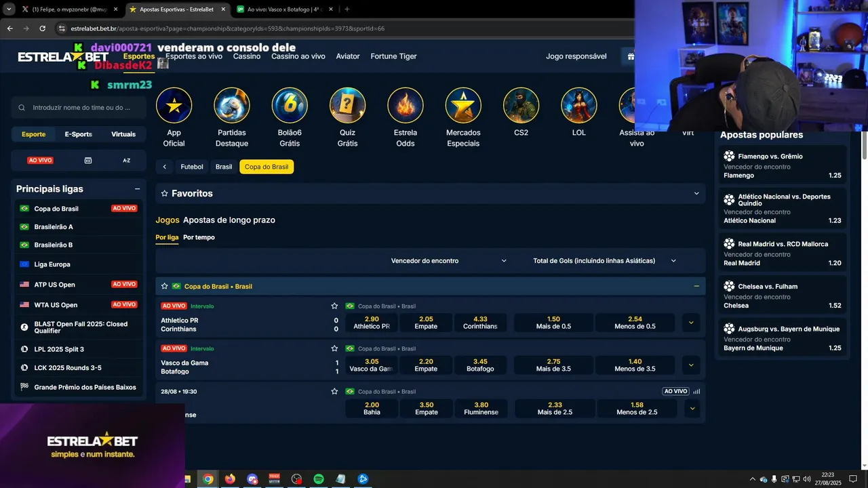Open the Jogo responsável link
Image resolution: width=868 pixels, height=488 pixels.
pos(576,56)
